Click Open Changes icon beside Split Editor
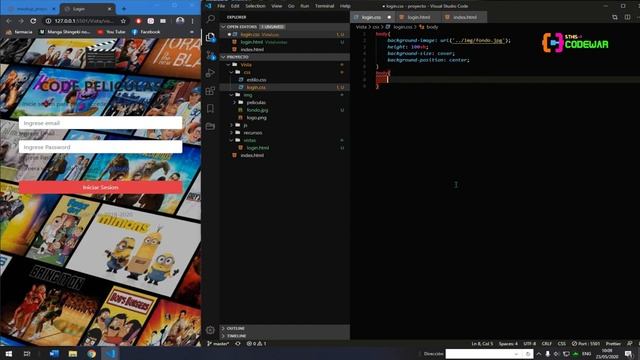Screen dimensions: 640x360 click(x=615, y=17)
